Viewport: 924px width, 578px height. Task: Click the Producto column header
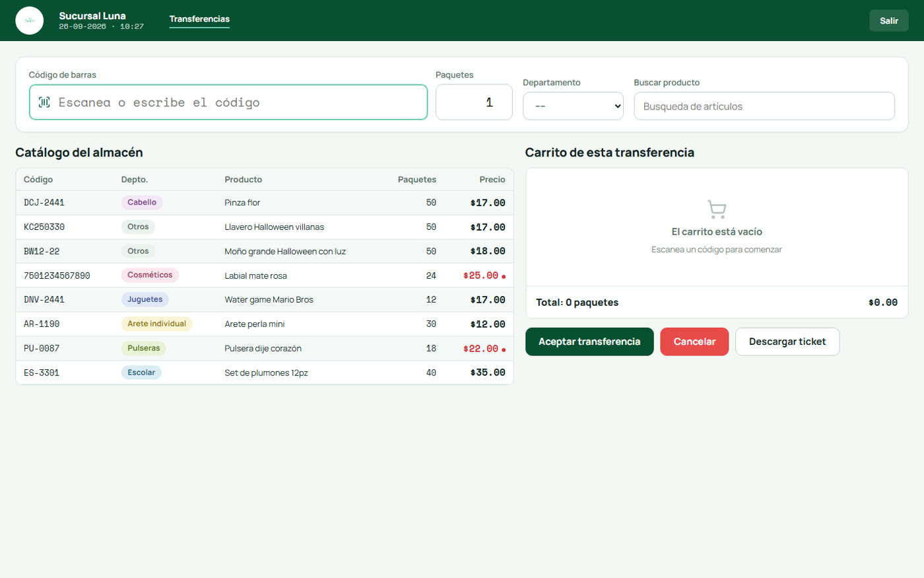243,180
